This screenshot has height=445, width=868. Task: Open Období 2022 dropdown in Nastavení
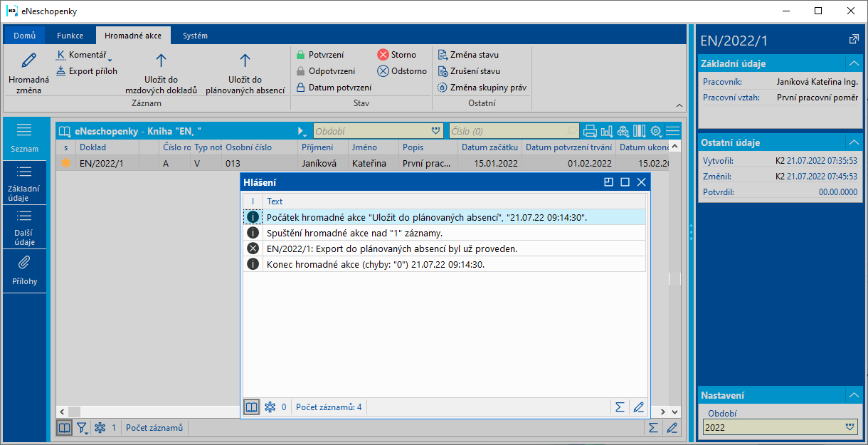coord(850,427)
